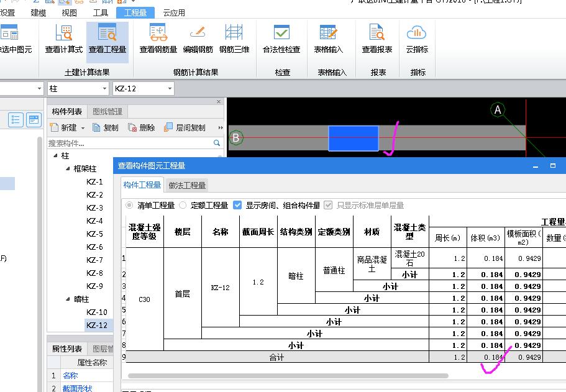Close the 构件列表 panel
This screenshot has width=566, height=392.
click(x=219, y=101)
